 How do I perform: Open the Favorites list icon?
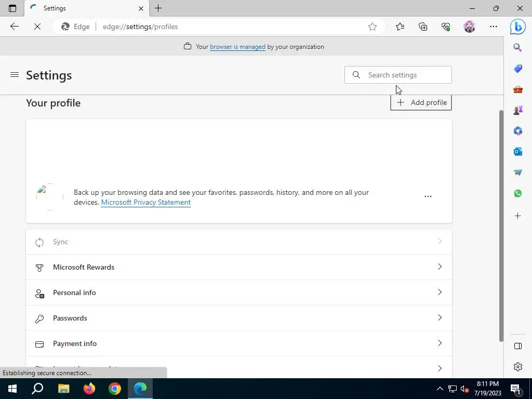tap(400, 26)
